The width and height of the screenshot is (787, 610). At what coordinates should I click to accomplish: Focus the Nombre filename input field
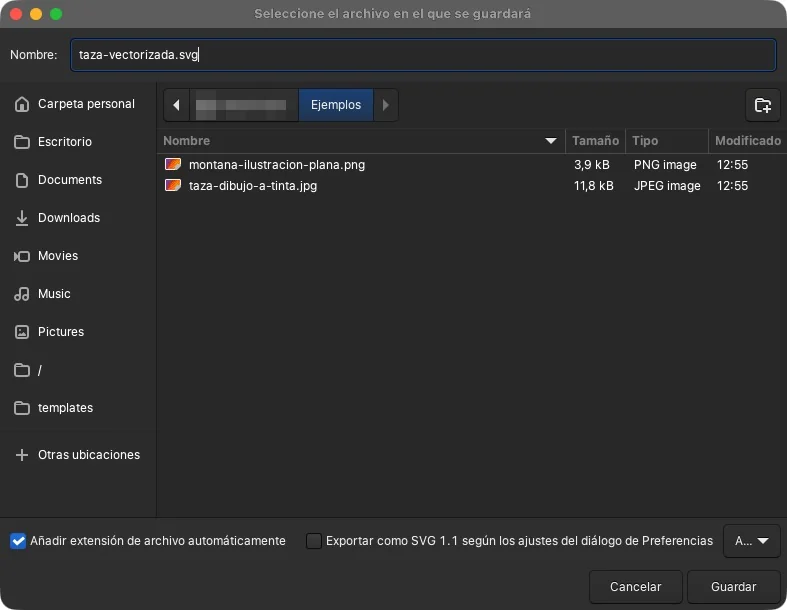point(423,55)
